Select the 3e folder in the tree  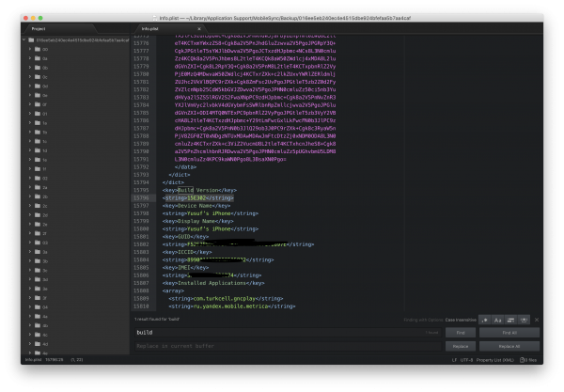click(75, 289)
